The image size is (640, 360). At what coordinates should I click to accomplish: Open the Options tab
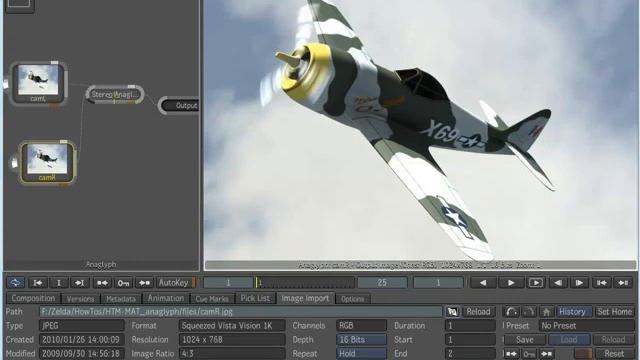click(353, 299)
